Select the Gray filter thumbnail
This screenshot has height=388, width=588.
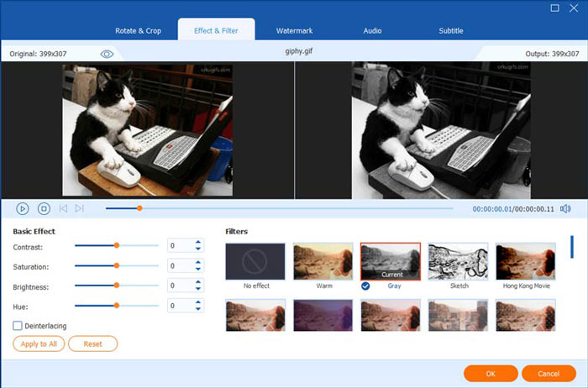391,261
